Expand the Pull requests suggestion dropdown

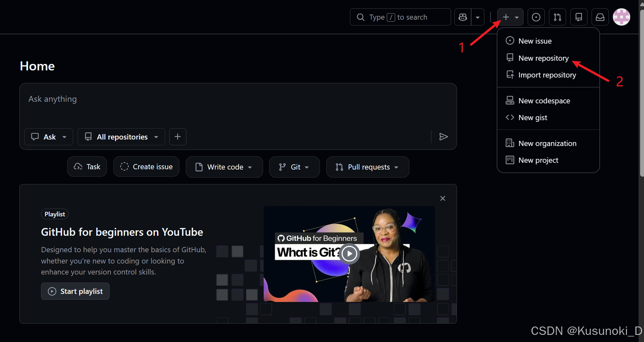368,167
